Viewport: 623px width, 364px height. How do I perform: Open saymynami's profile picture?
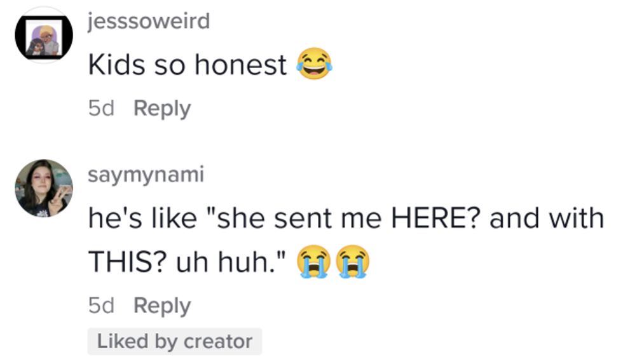click(44, 188)
